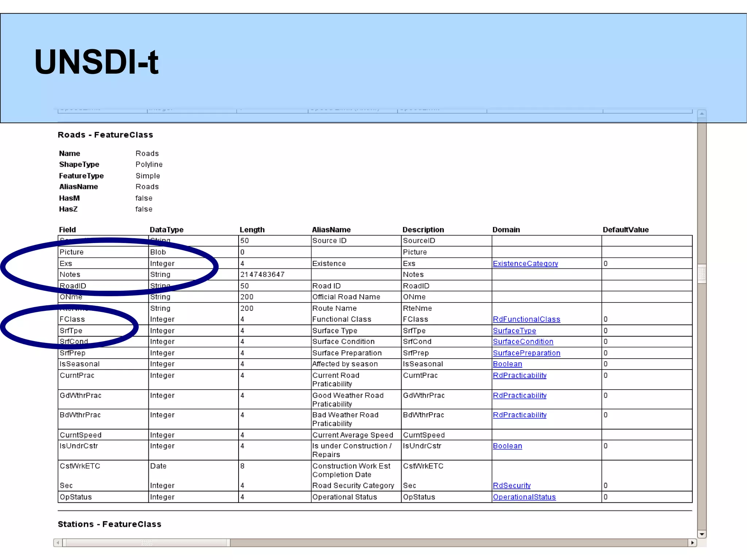The height and width of the screenshot is (560, 747).
Task: Open RdPracticability link in GdWthrPrac row
Action: pyautogui.click(x=519, y=395)
